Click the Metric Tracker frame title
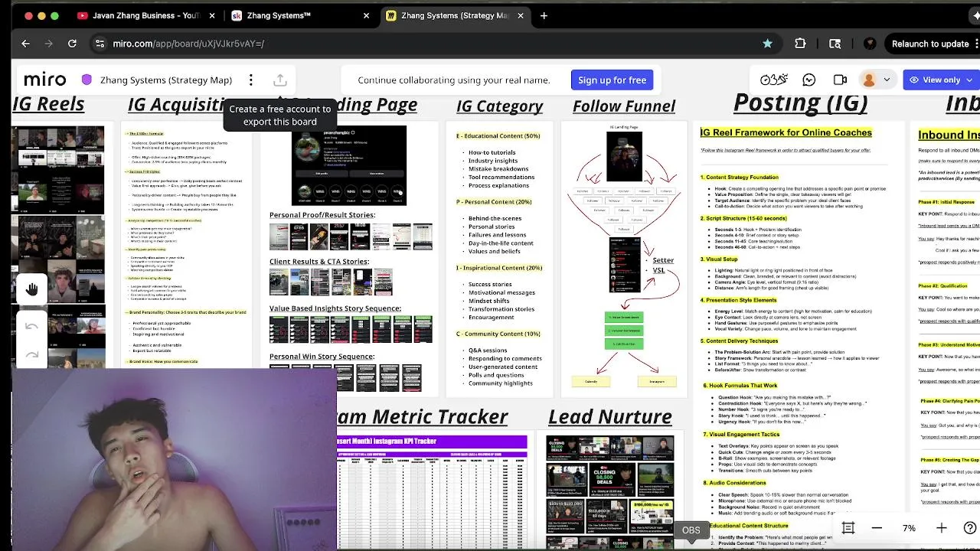 click(x=423, y=416)
